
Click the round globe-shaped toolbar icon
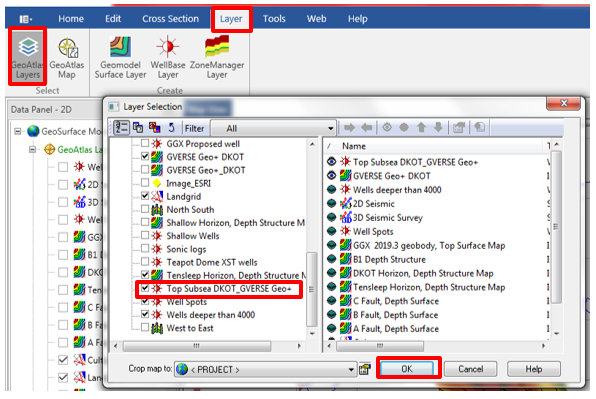pyautogui.click(x=404, y=128)
